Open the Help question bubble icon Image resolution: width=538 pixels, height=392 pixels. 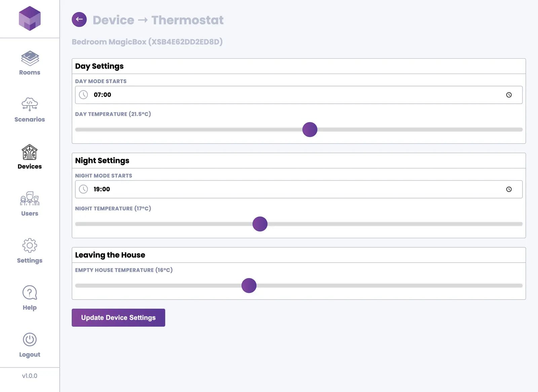coord(30,293)
